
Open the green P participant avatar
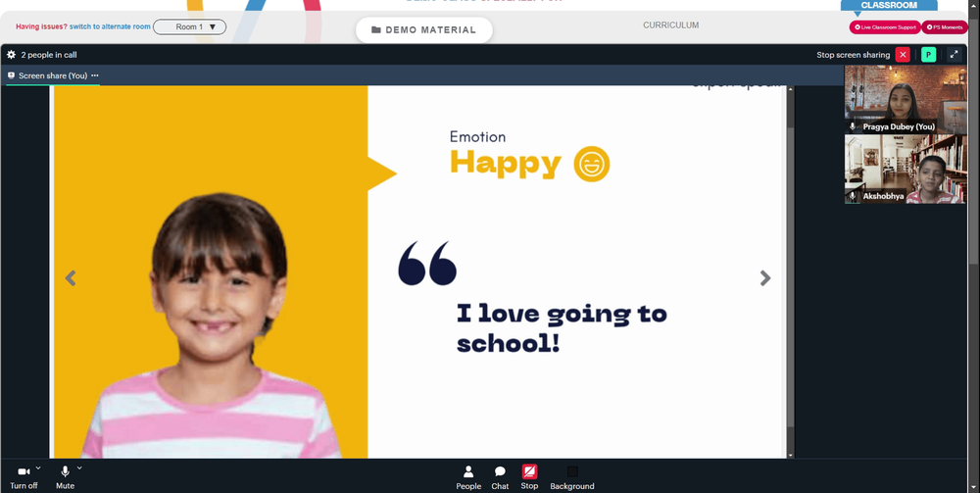coord(928,54)
